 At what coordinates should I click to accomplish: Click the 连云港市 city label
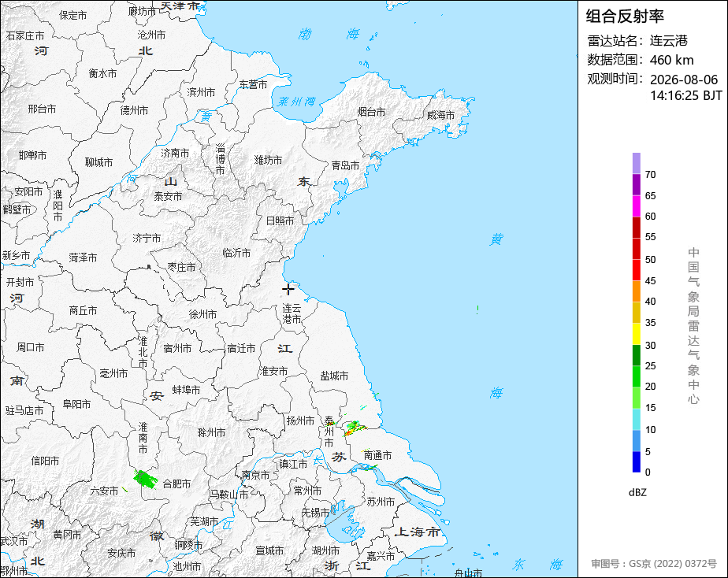292,313
